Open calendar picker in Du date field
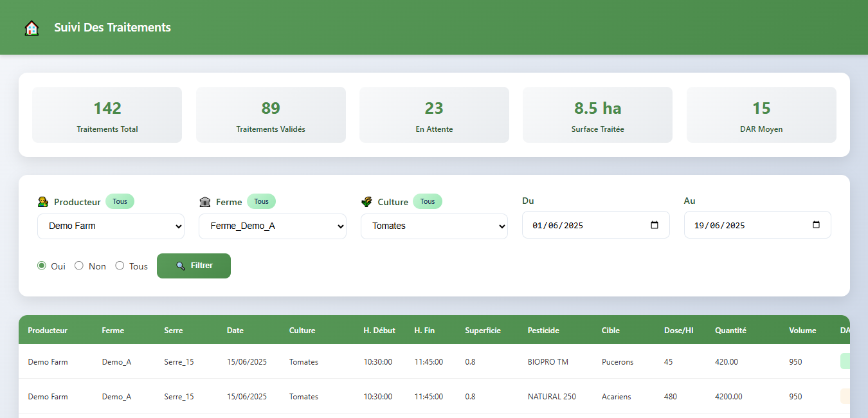Viewport: 868px width, 418px height. 655,225
